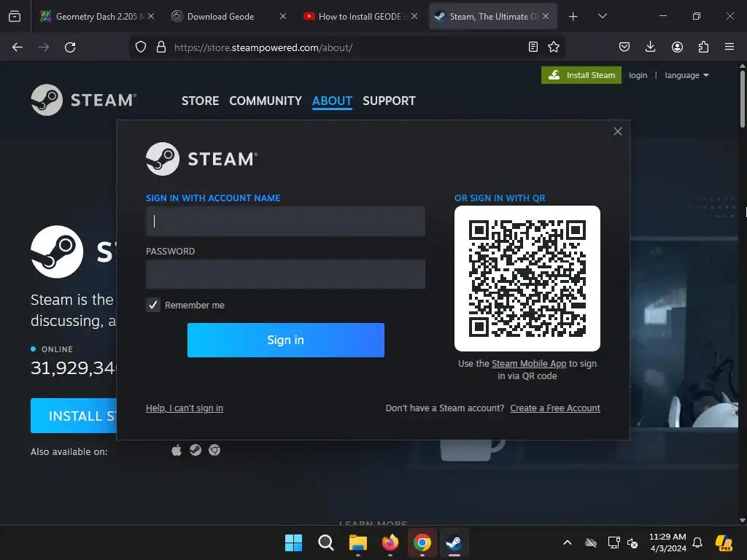The width and height of the screenshot is (747, 560).
Task: Show hidden system tray icons
Action: coord(568,542)
